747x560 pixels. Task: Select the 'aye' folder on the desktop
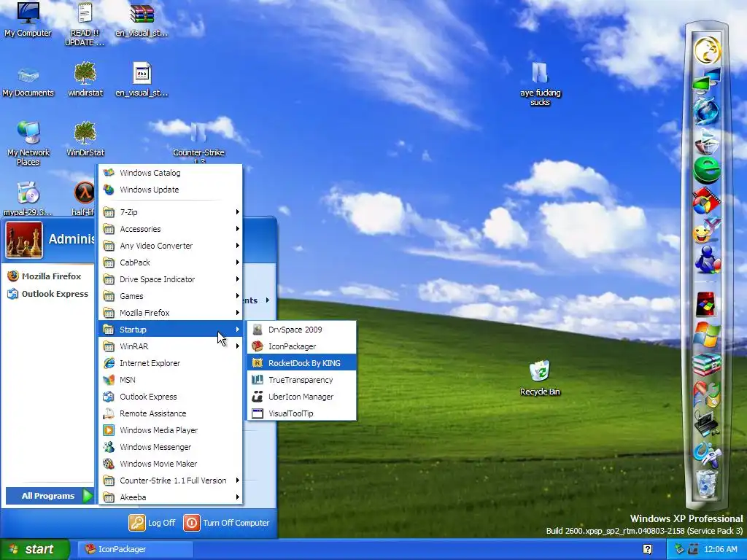540,84
